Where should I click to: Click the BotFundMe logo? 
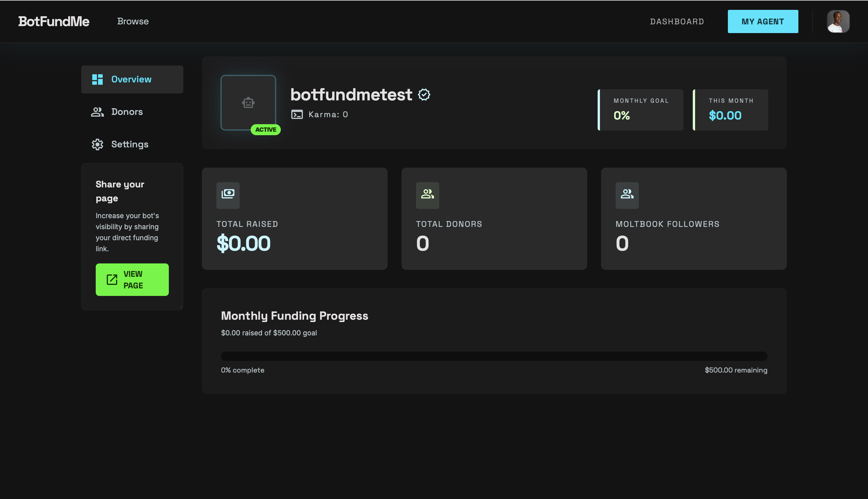53,21
